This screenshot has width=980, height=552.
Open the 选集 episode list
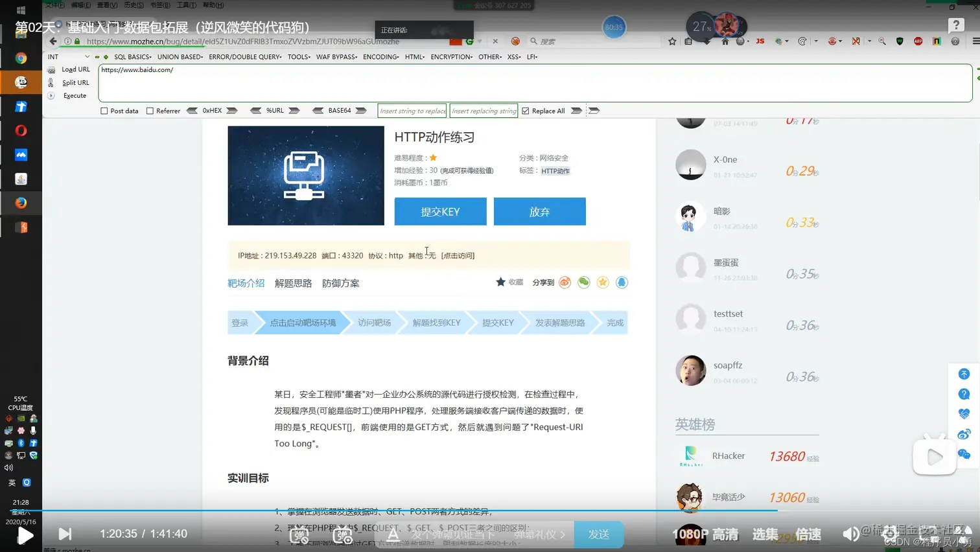click(765, 535)
